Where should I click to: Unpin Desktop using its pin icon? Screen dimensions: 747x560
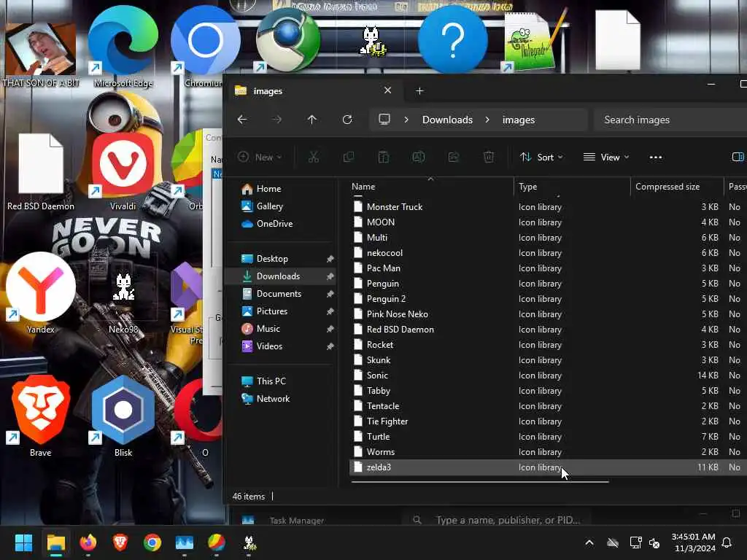tap(330, 259)
